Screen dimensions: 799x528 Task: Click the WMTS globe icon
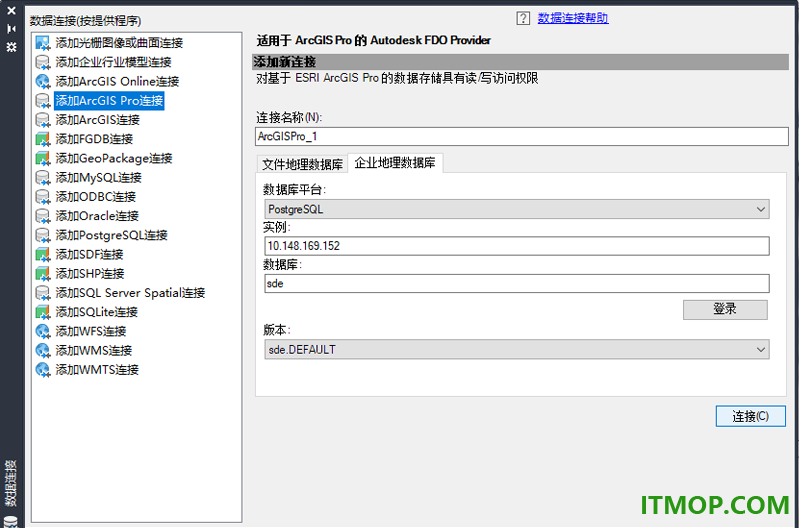[x=43, y=369]
